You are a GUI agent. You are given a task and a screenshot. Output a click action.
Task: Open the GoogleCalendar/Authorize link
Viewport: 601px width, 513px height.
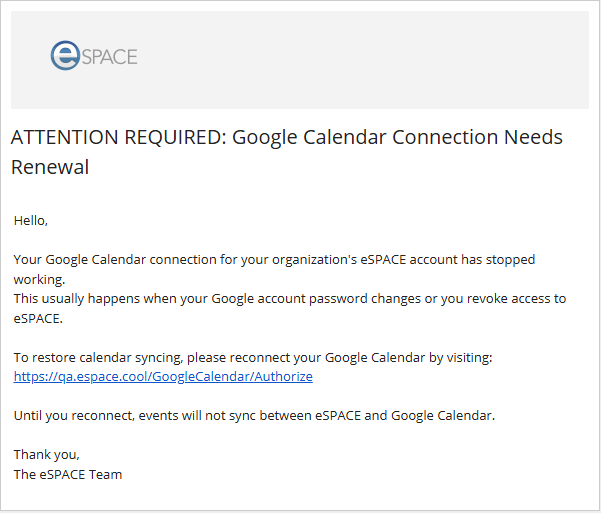(x=163, y=377)
